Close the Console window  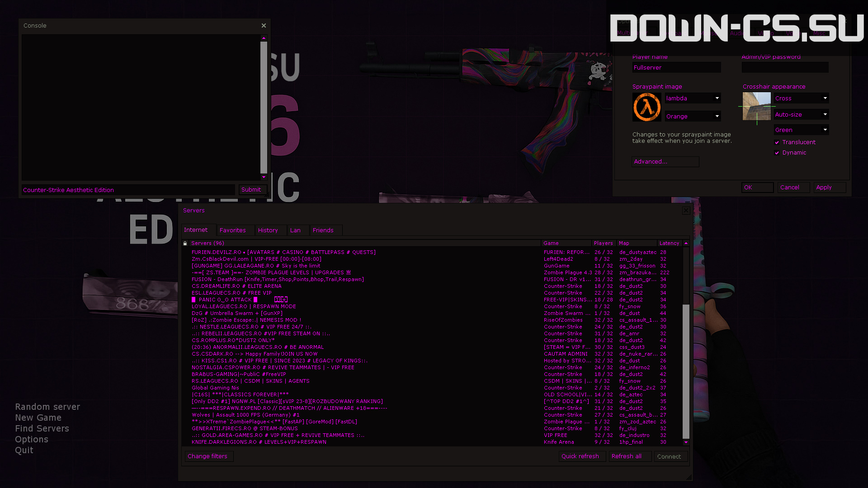(x=264, y=26)
